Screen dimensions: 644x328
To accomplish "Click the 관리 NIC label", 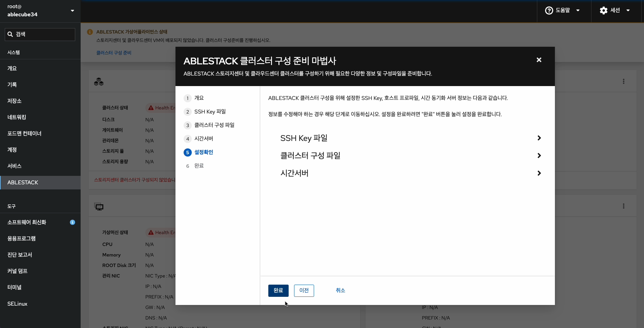I will click(111, 276).
